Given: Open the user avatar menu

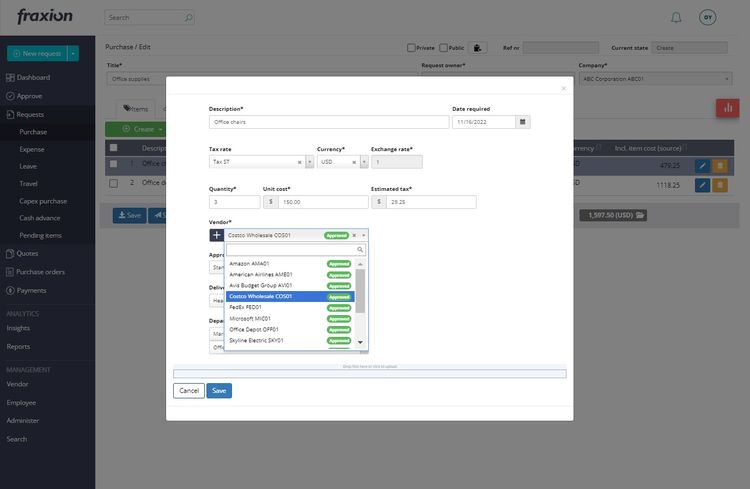Looking at the screenshot, I should [x=707, y=17].
